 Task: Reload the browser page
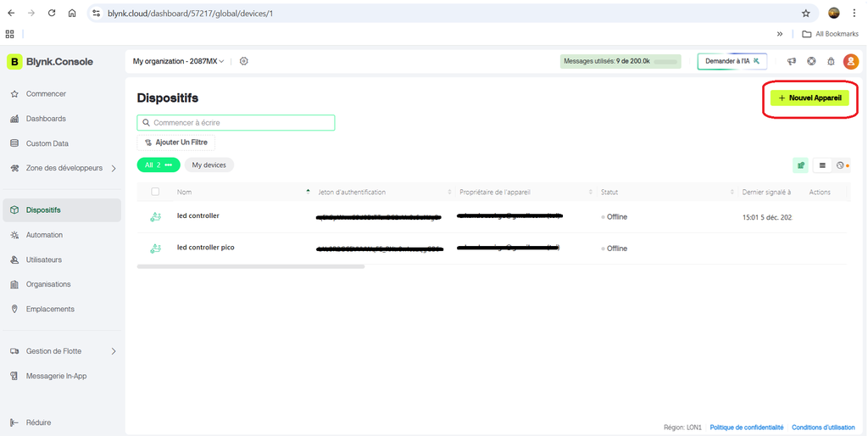pos(52,14)
